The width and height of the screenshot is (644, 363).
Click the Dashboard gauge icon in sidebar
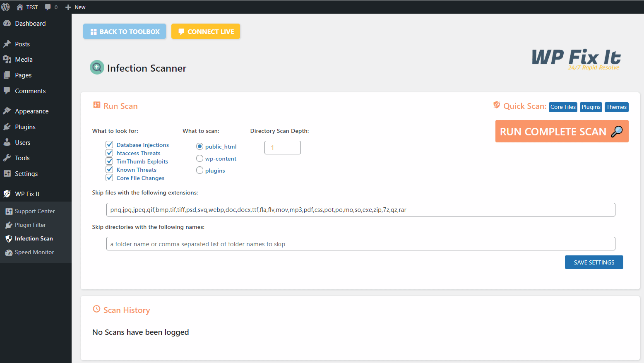[x=7, y=24]
